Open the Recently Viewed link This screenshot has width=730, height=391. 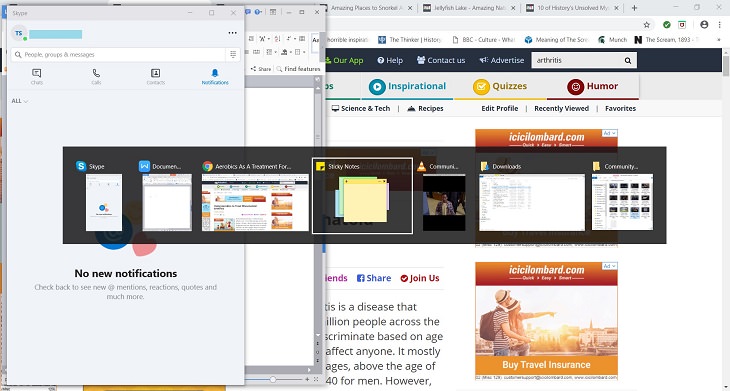(x=561, y=108)
